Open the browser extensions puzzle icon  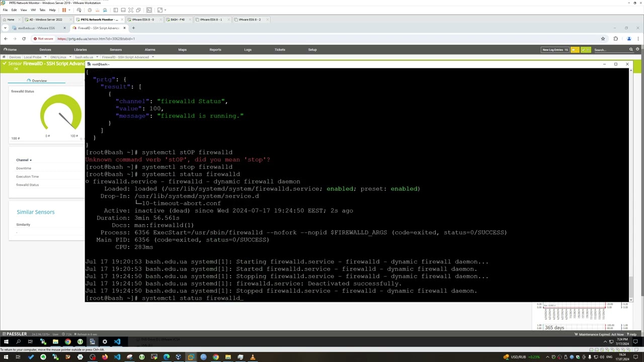[615, 39]
